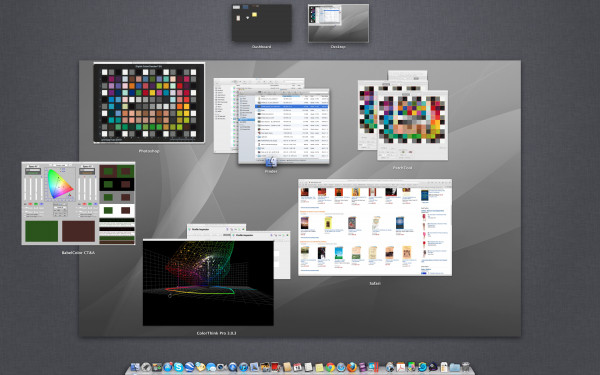Click the Safari label under its window
Screen dimensions: 600x375
(375, 284)
